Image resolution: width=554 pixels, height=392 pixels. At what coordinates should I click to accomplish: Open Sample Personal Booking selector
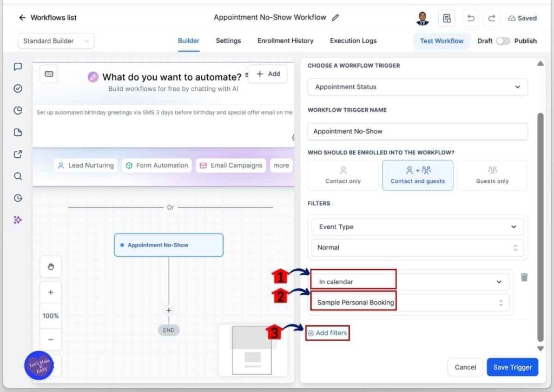click(410, 302)
